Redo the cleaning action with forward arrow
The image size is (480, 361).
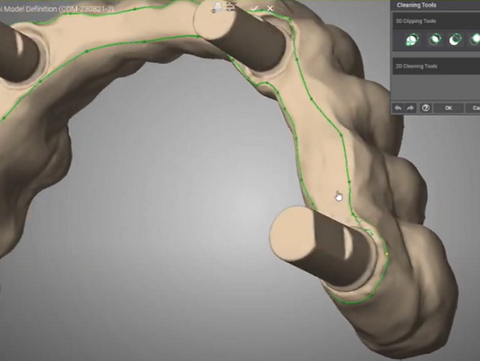click(x=410, y=108)
